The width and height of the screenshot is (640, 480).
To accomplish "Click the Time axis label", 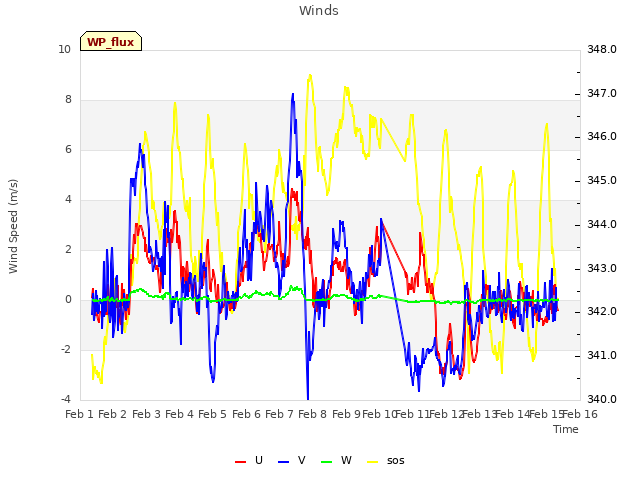I will [566, 429].
